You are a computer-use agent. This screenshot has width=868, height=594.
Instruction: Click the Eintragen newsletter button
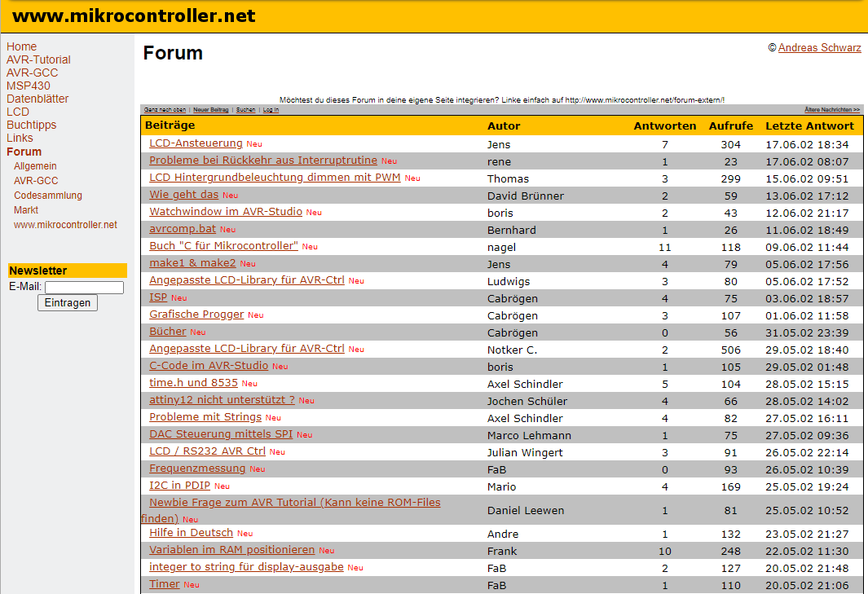(x=68, y=303)
